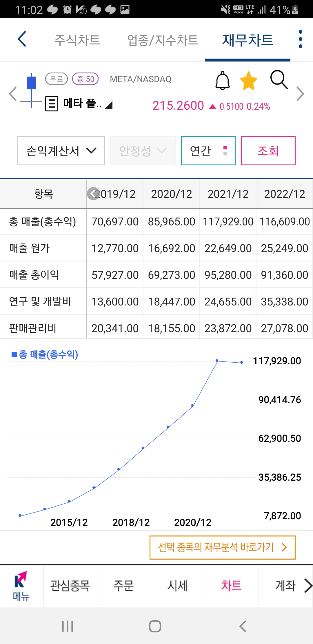Tap the 2020/12 column header
Viewport: 313px width, 644px height.
click(172, 194)
